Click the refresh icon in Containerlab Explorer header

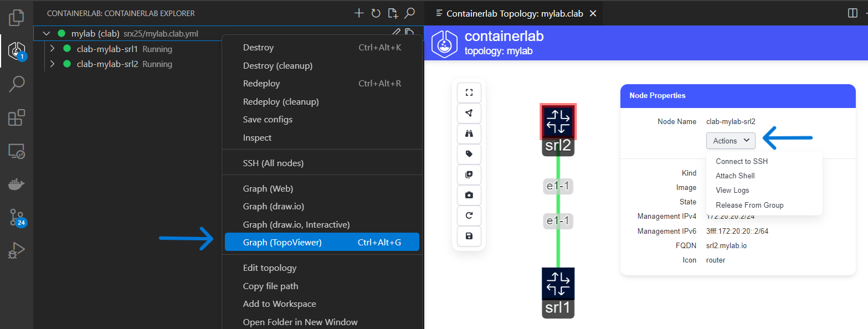click(x=376, y=13)
